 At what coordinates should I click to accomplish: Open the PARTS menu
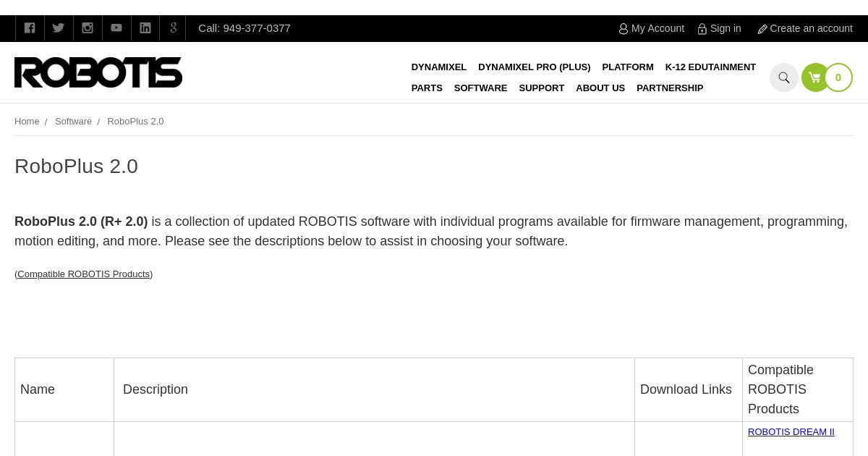click(x=427, y=88)
